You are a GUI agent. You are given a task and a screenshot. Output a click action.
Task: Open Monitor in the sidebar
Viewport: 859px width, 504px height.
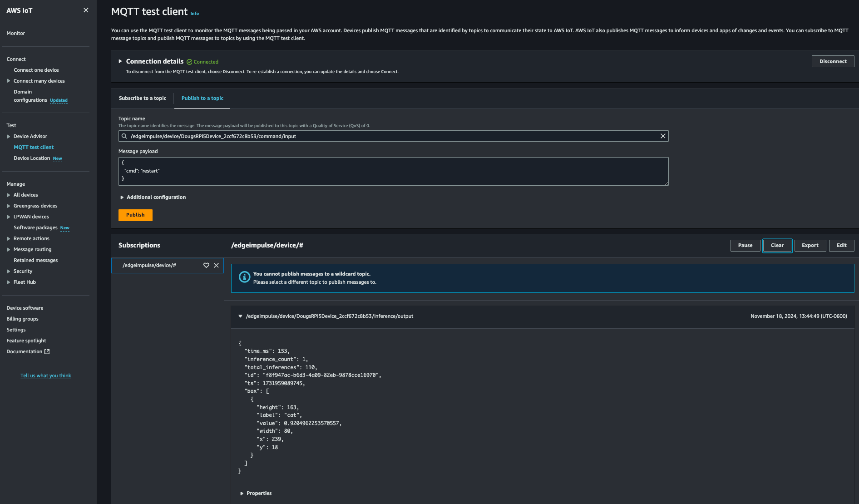click(x=16, y=33)
